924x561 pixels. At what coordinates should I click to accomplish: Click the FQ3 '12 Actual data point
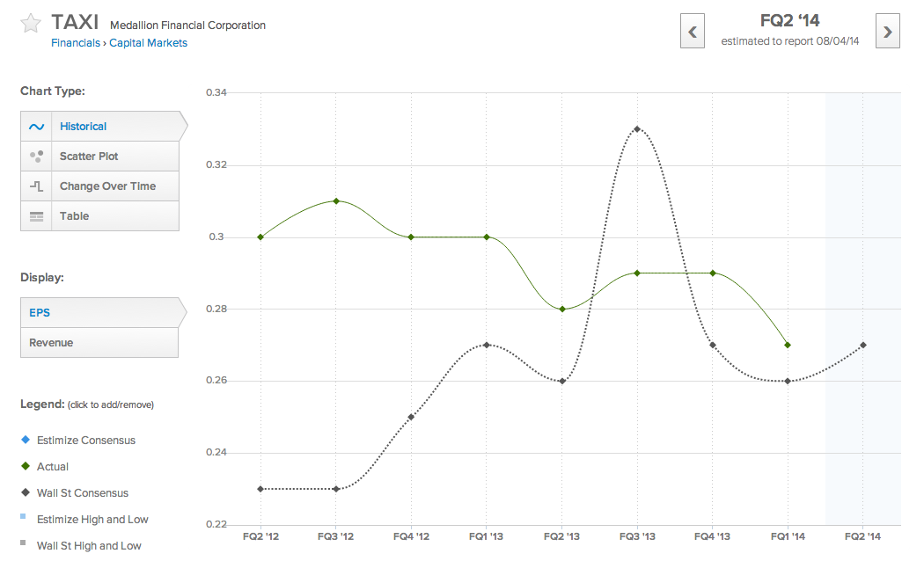336,201
